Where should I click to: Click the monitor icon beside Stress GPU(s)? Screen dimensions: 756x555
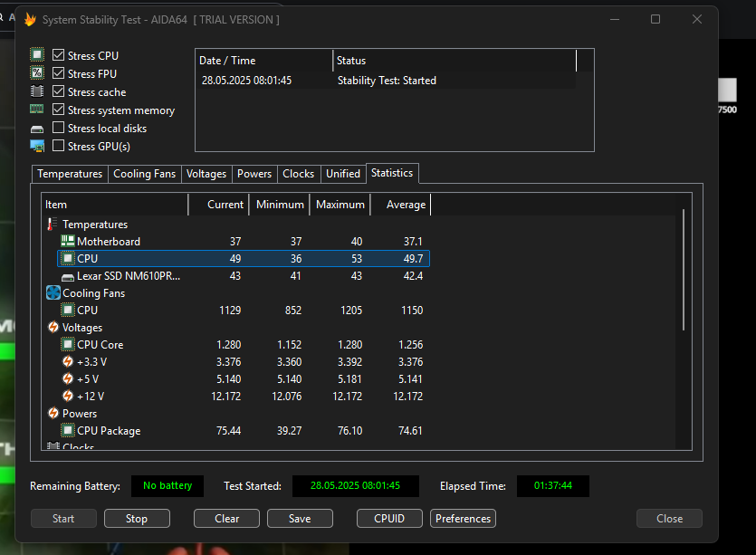37,146
